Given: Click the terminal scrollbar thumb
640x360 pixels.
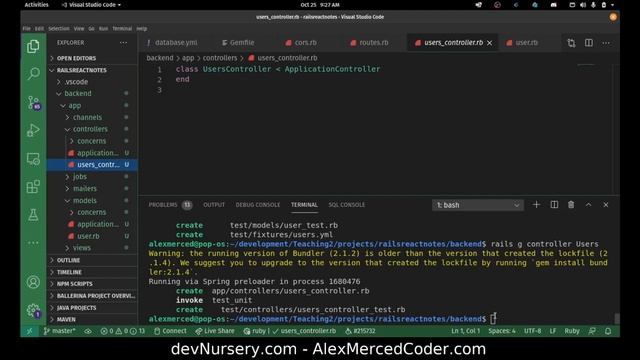Looking at the screenshot, I should [x=617, y=318].
